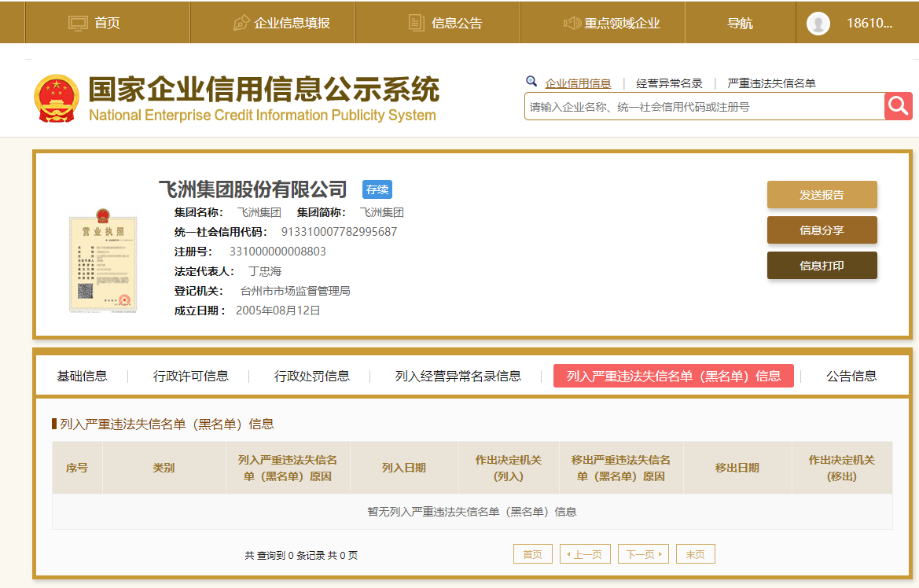
Task: Switch to the 列入经营异常名录信息 tab
Action: click(x=458, y=376)
